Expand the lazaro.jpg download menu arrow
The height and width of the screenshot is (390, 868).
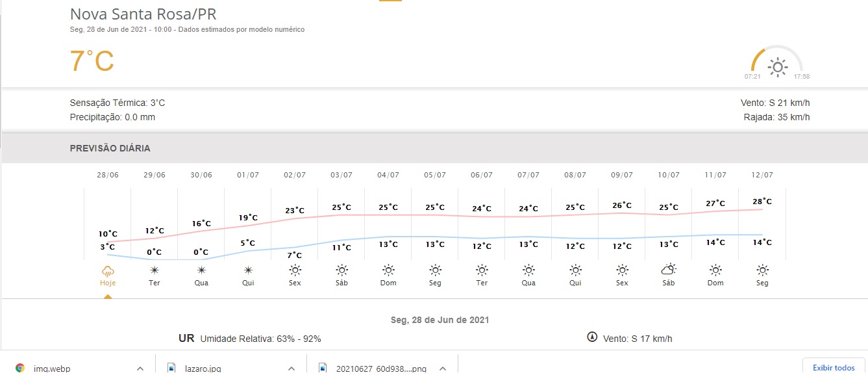click(x=291, y=369)
